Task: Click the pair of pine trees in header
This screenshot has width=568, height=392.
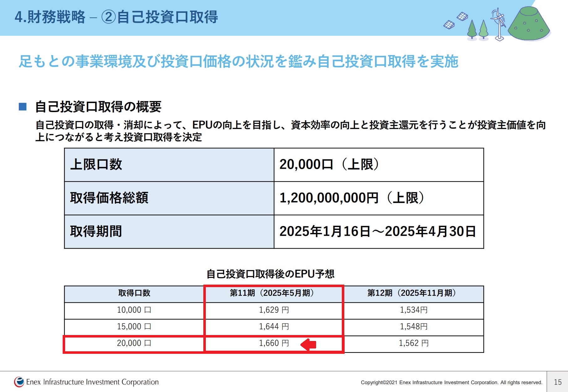Action: [x=478, y=29]
